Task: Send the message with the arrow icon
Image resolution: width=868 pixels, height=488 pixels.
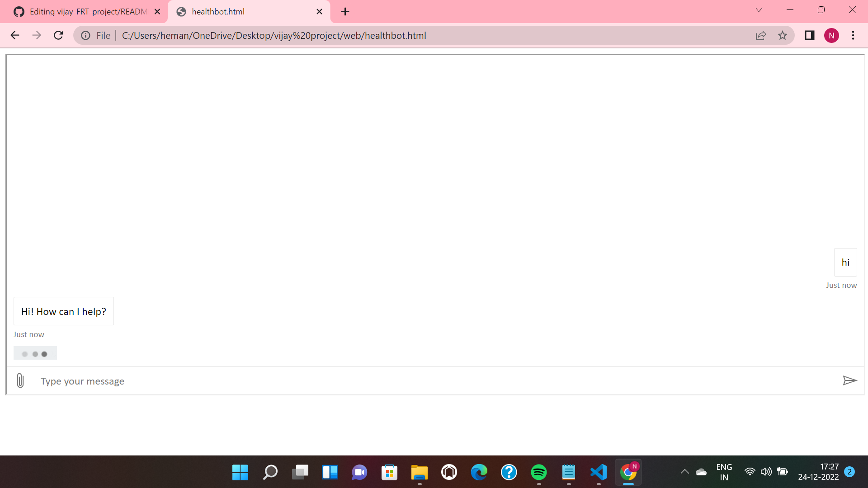Action: (x=849, y=380)
